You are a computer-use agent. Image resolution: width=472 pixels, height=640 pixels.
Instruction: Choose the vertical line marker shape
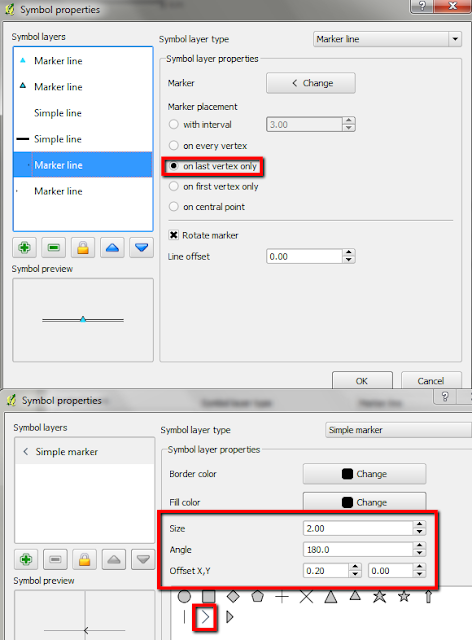coord(184,617)
